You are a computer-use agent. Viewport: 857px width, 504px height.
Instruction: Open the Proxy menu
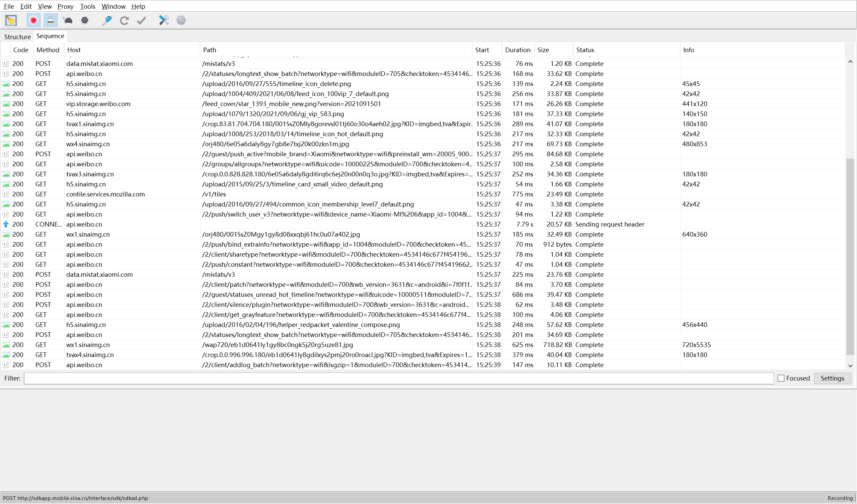65,6
